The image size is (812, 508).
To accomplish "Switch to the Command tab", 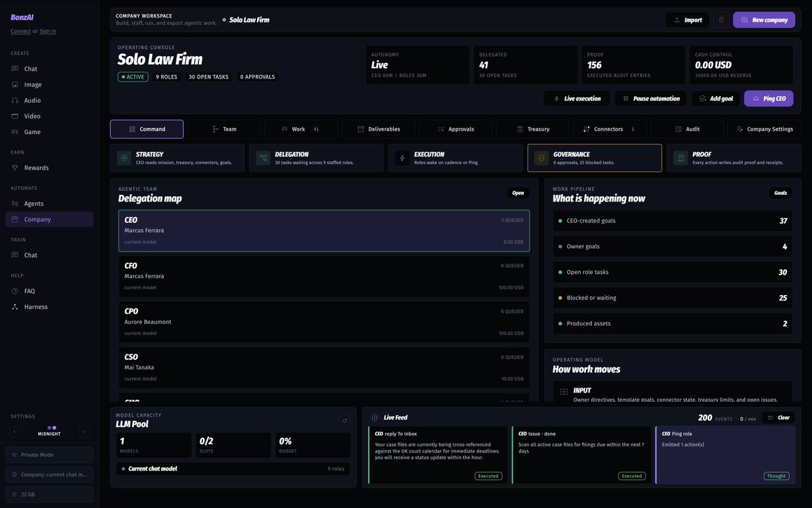I will click(x=147, y=129).
